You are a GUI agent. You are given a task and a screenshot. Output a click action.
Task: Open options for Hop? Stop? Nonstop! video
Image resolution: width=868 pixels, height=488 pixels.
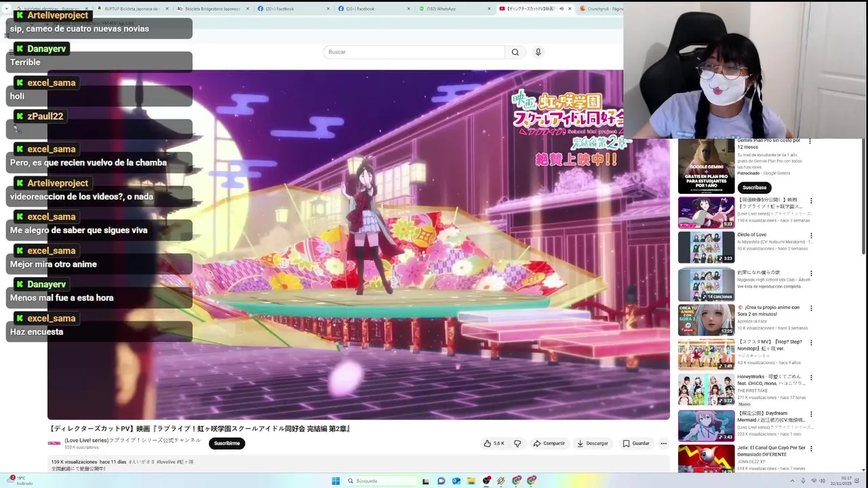[811, 343]
